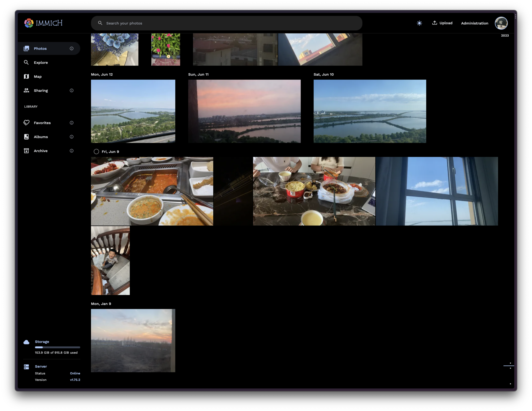Click the Archive box icon
The width and height of the screenshot is (532, 411).
click(x=26, y=151)
